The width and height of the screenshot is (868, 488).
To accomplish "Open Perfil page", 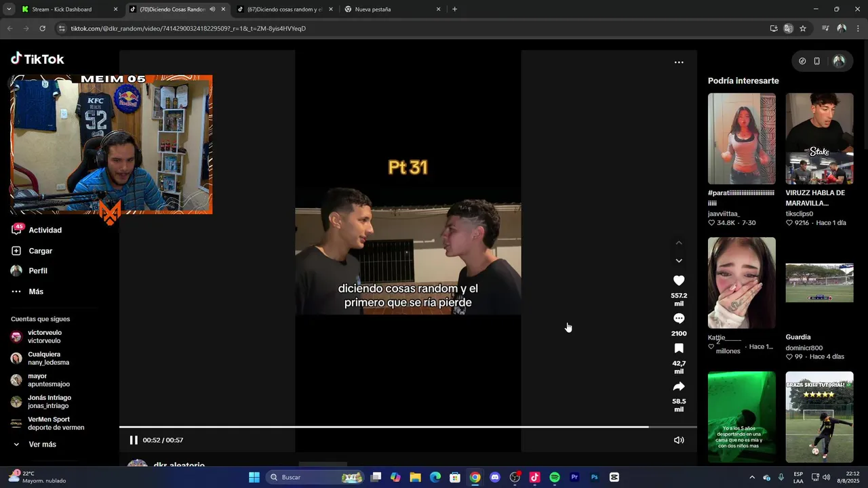I will (x=29, y=270).
